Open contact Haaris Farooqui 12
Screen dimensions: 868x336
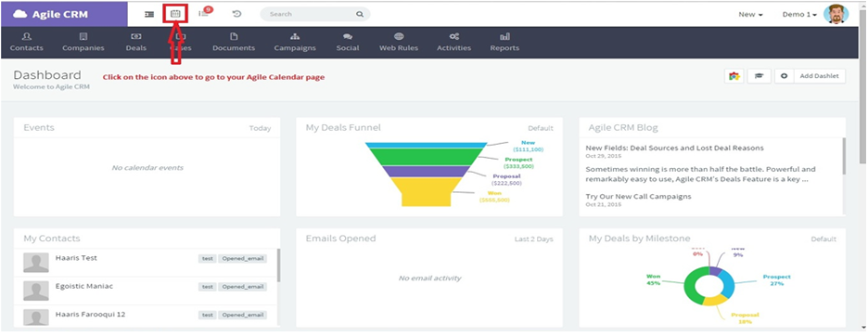point(90,315)
